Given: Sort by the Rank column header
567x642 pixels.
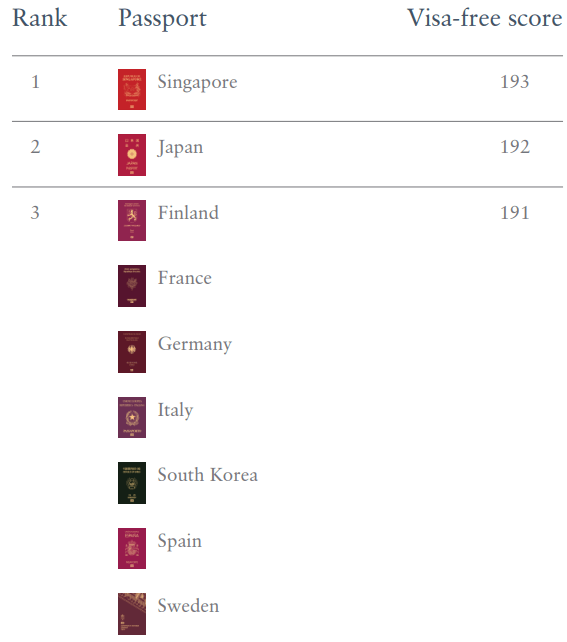Looking at the screenshot, I should [x=40, y=18].
